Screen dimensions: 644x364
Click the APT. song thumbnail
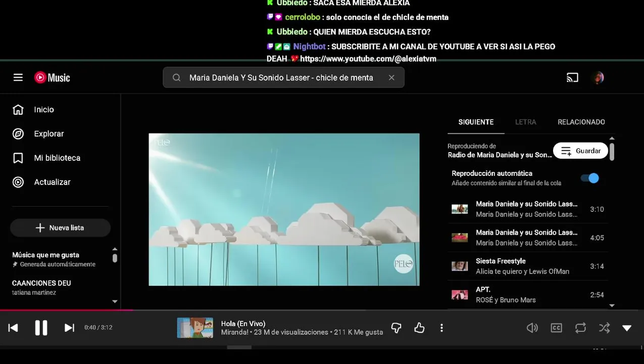click(460, 295)
